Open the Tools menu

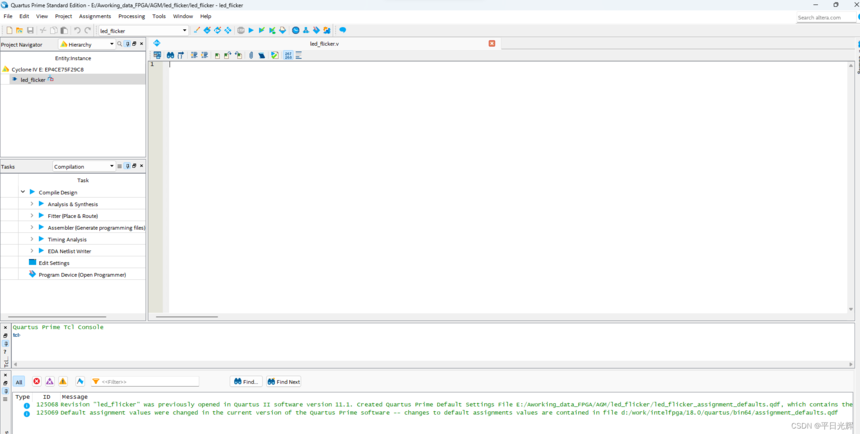tap(159, 16)
